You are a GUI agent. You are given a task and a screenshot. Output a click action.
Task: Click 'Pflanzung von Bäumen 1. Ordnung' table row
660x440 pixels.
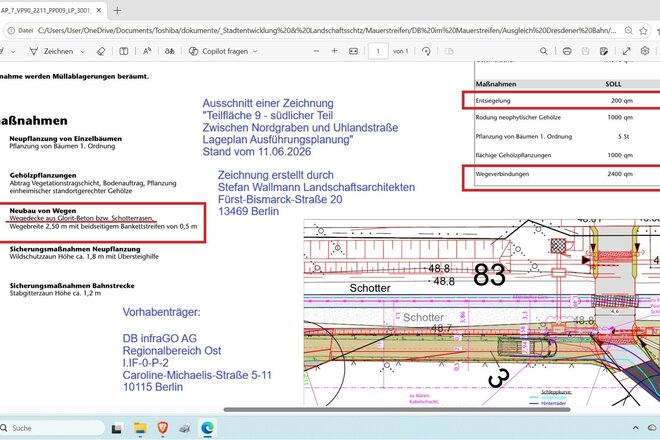pos(524,136)
